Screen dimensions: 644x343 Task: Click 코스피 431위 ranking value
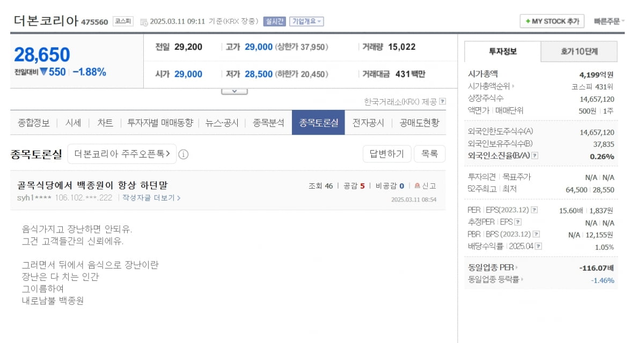(x=592, y=86)
